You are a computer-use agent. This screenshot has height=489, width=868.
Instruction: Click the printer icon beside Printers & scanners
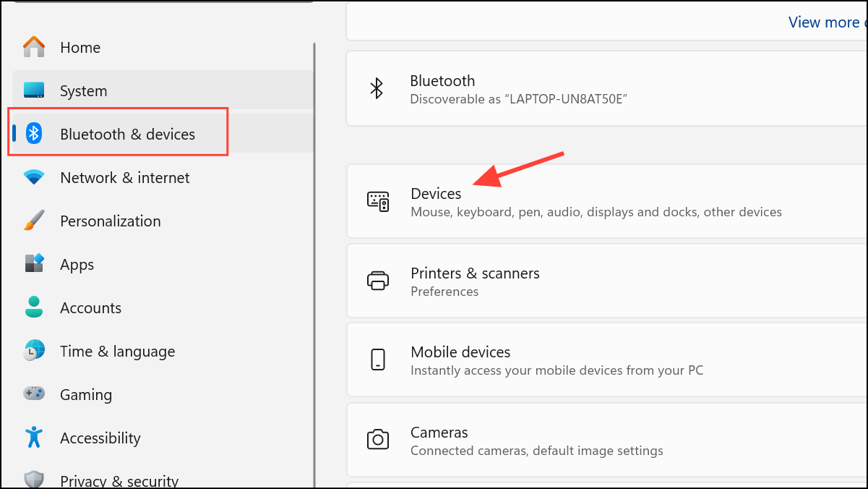[377, 281]
